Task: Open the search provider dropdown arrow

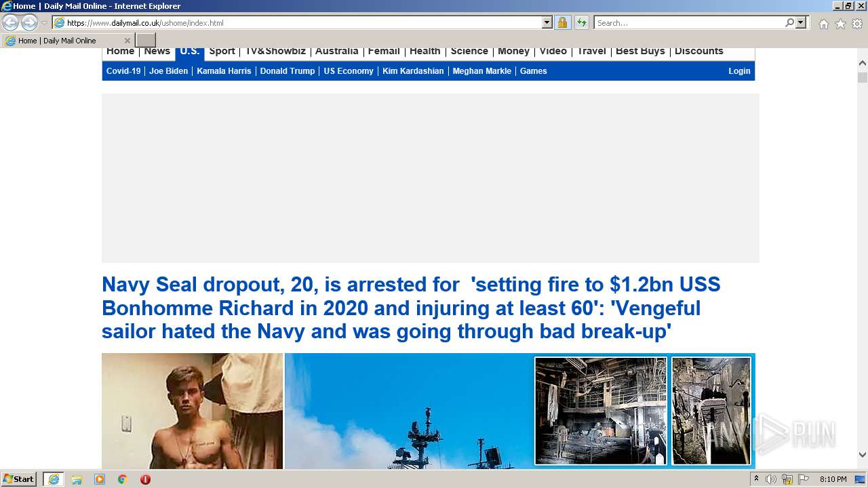Action: 801,23
